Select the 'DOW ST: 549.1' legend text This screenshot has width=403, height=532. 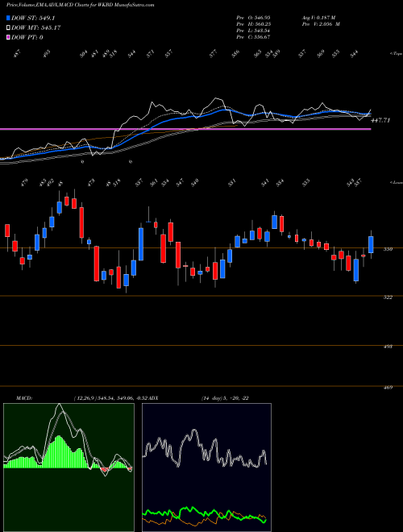[33, 18]
